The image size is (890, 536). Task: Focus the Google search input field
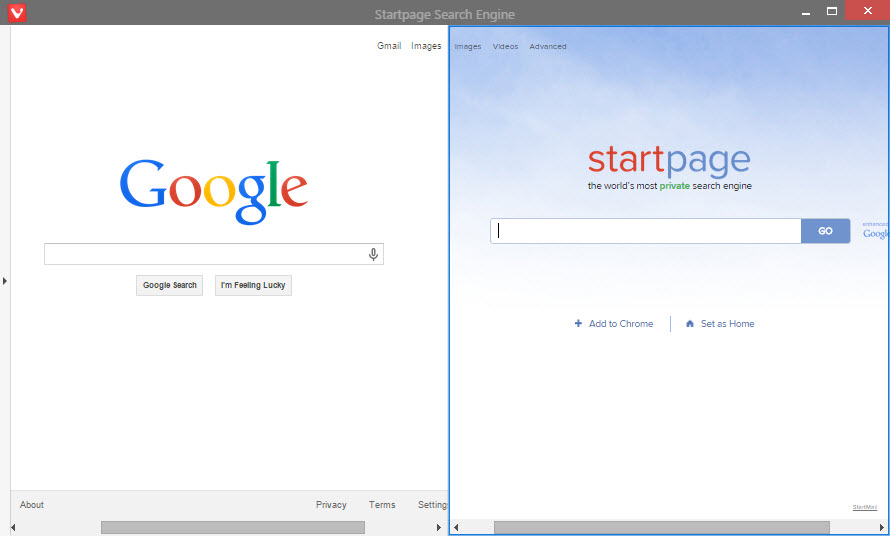tap(214, 254)
